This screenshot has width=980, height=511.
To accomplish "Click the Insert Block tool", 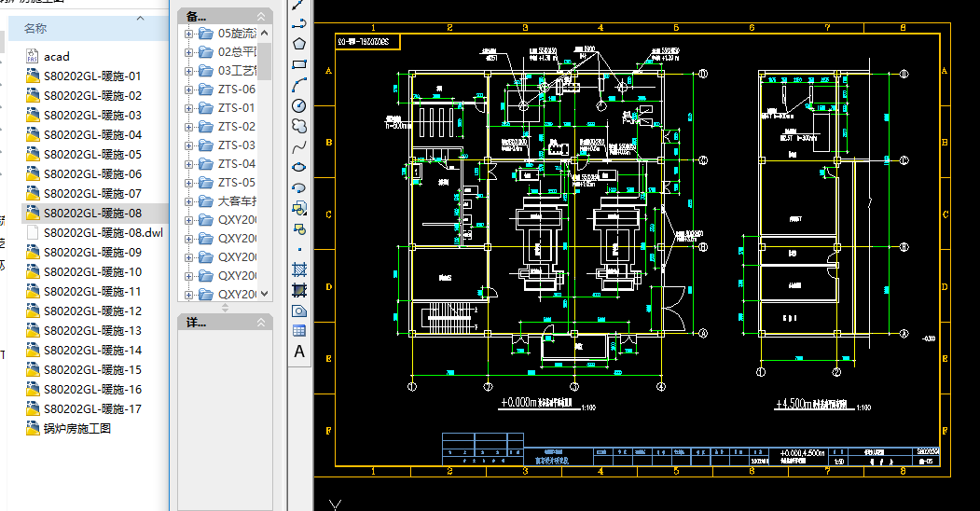I will [x=299, y=208].
